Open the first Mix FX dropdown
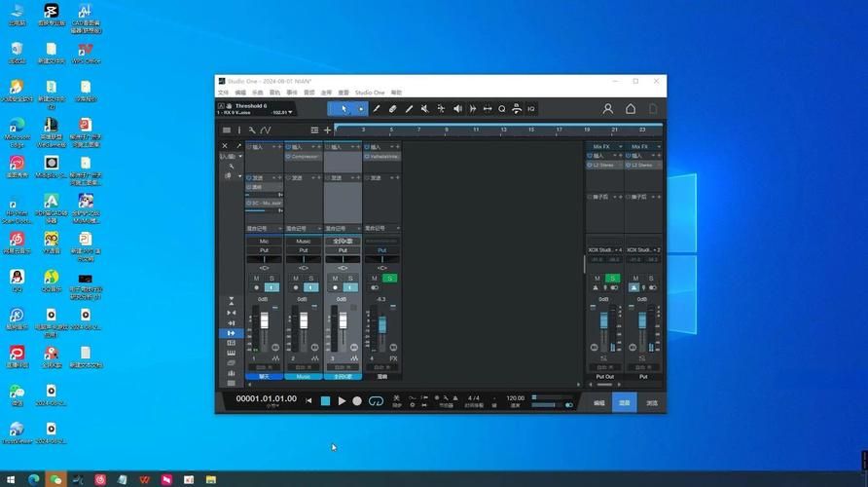Image resolution: width=868 pixels, height=487 pixels. coord(600,146)
